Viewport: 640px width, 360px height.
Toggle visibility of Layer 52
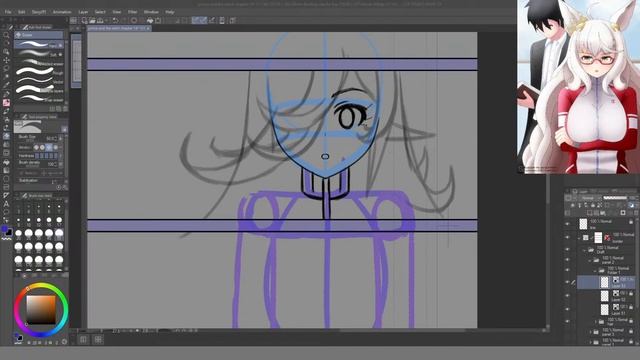[x=567, y=296]
